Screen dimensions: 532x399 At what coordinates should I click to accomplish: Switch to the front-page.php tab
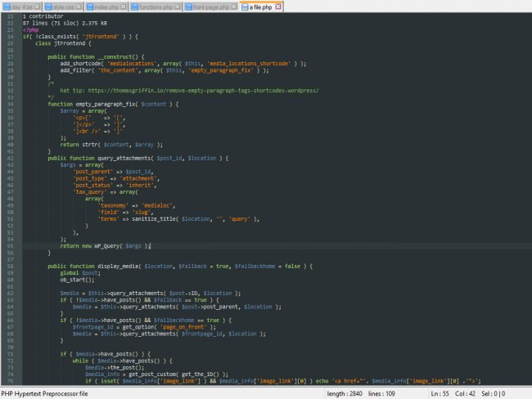(210, 7)
